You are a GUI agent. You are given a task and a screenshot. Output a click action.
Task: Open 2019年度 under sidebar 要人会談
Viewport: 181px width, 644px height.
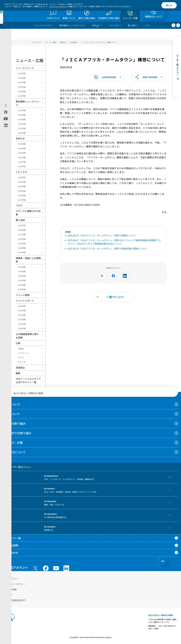(30, 252)
